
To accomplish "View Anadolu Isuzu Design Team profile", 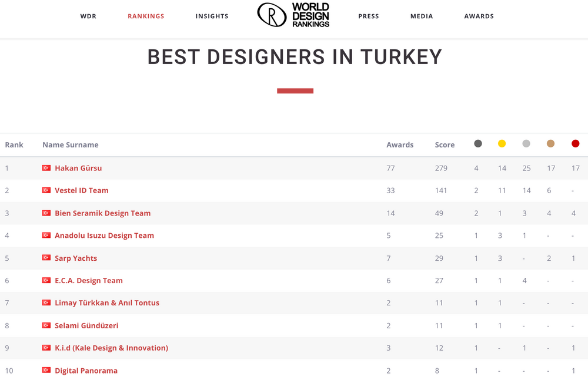I will point(104,236).
